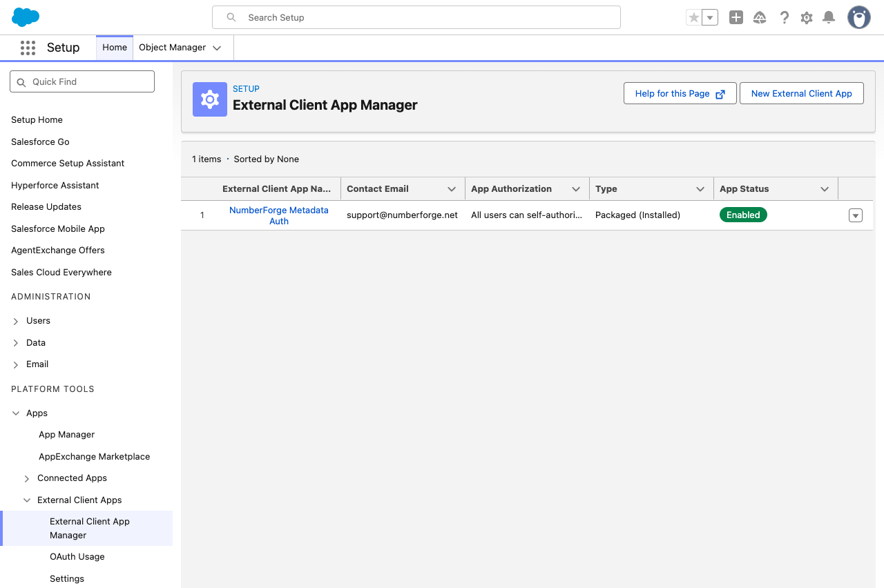Click the SETUP breadcrumb label
The image size is (884, 588).
click(246, 89)
